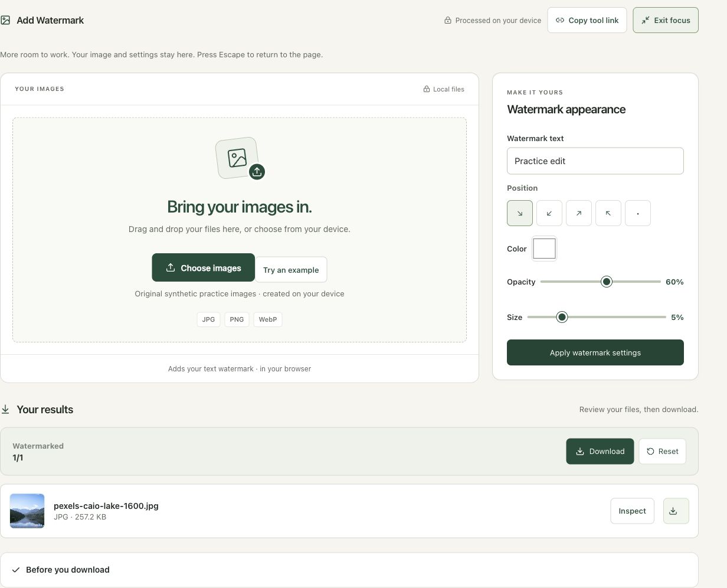
Task: Click the Watermarked 1/1 status text
Action: tap(38, 452)
